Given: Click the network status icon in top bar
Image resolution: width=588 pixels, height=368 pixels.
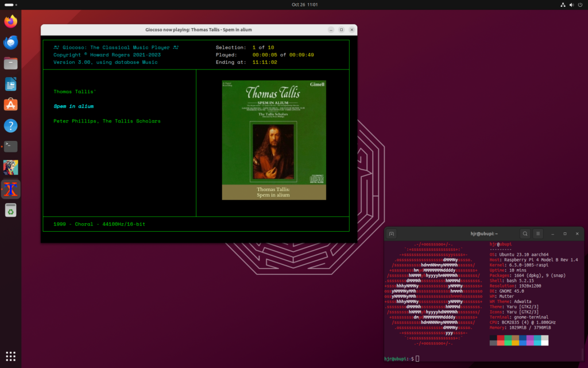Looking at the screenshot, I should pyautogui.click(x=563, y=5).
